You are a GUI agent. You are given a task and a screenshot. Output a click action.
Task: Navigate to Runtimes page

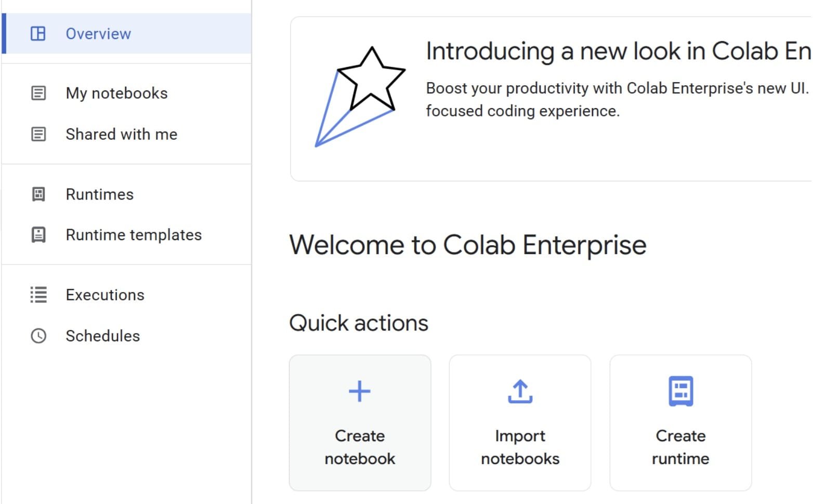point(99,194)
